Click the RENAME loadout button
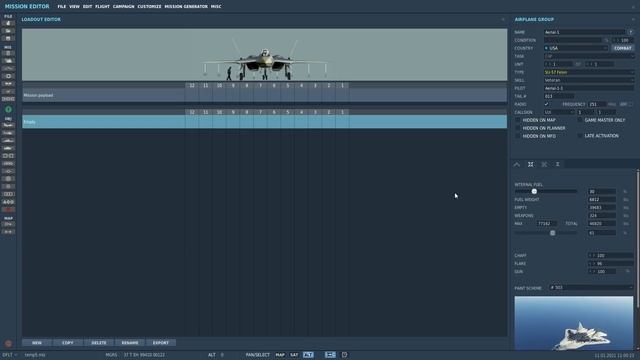Image resolution: width=640 pixels, height=360 pixels. tap(130, 343)
